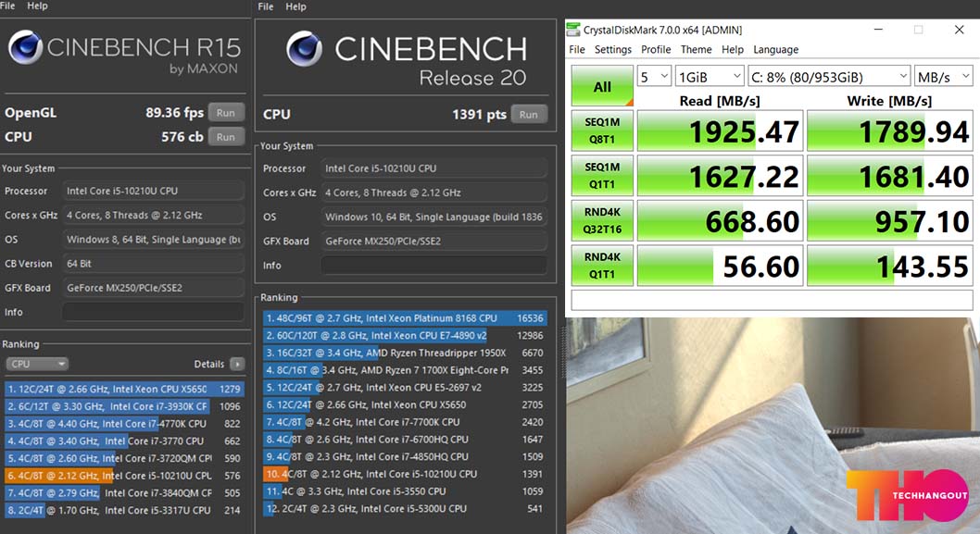Open the Help menu in Cinebench R20
Screen dimensions: 980x534
295,6
